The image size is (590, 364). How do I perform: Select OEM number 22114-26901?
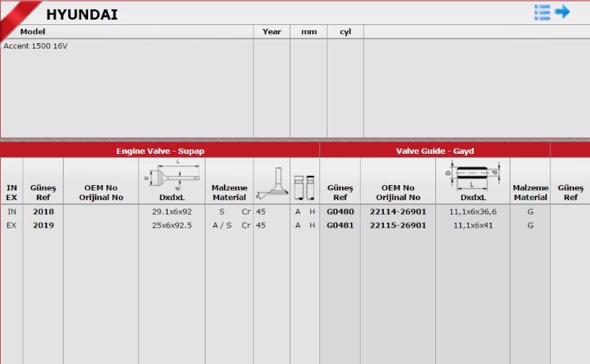pos(397,212)
